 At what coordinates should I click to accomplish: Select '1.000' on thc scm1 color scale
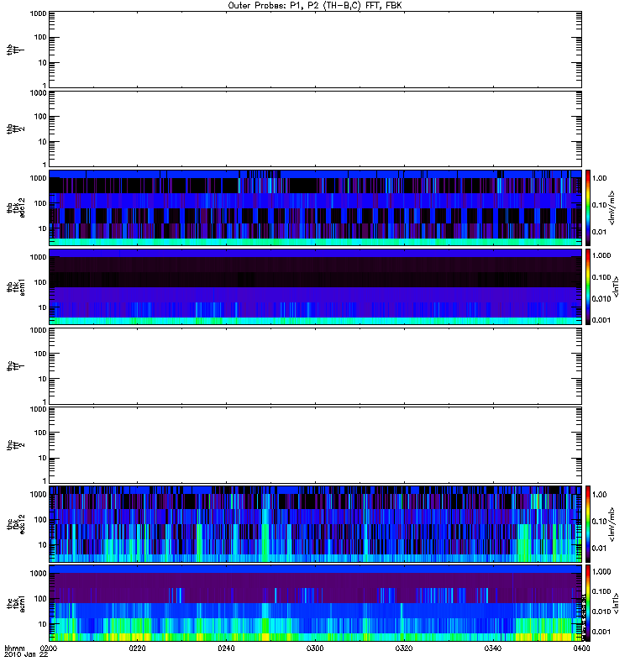click(601, 572)
